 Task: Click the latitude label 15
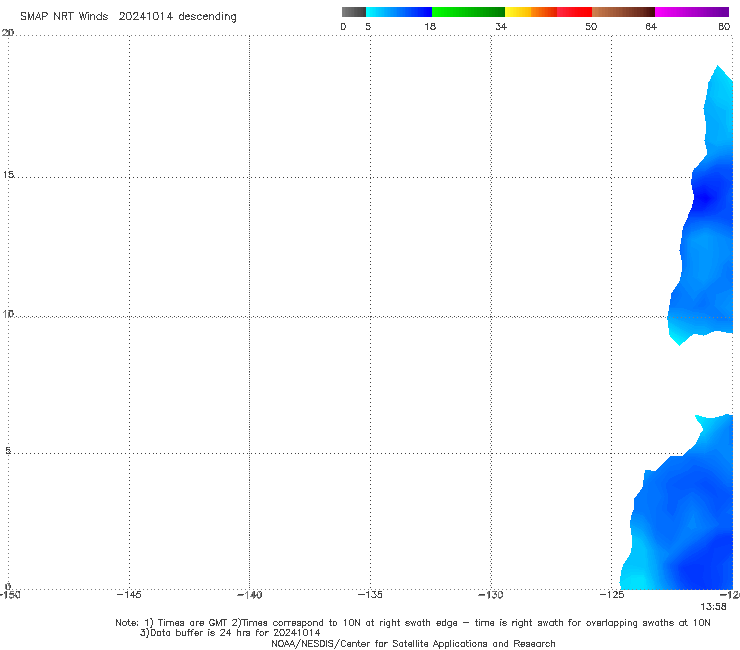pyautogui.click(x=8, y=175)
